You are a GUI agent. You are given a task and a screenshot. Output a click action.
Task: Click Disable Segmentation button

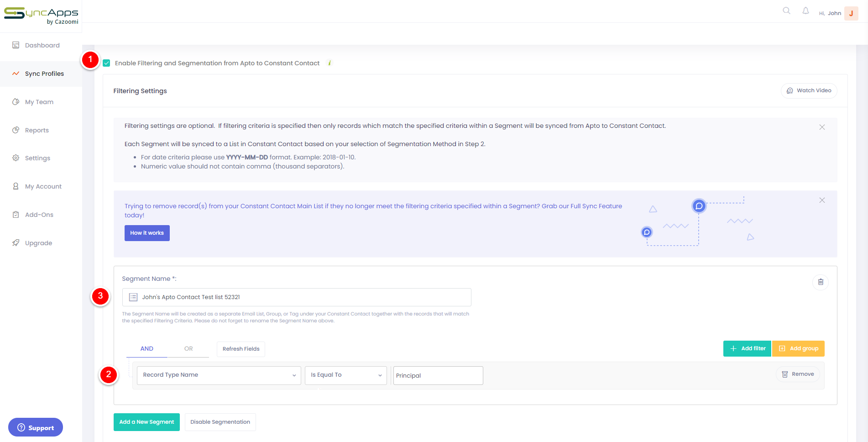(220, 422)
